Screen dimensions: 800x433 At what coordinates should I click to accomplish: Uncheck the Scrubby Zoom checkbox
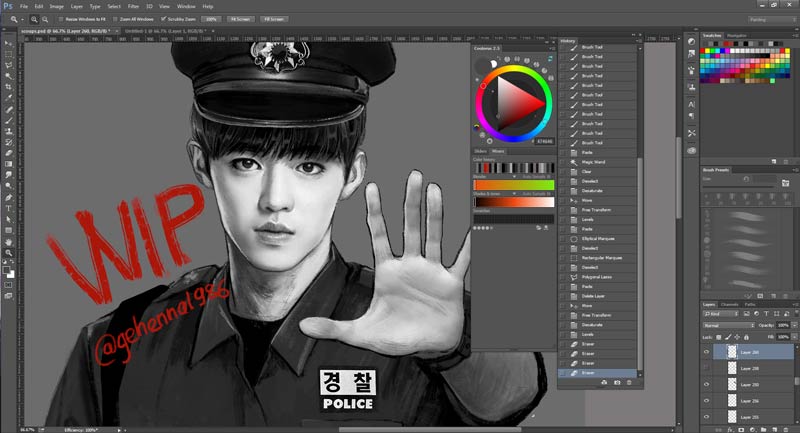[163, 19]
